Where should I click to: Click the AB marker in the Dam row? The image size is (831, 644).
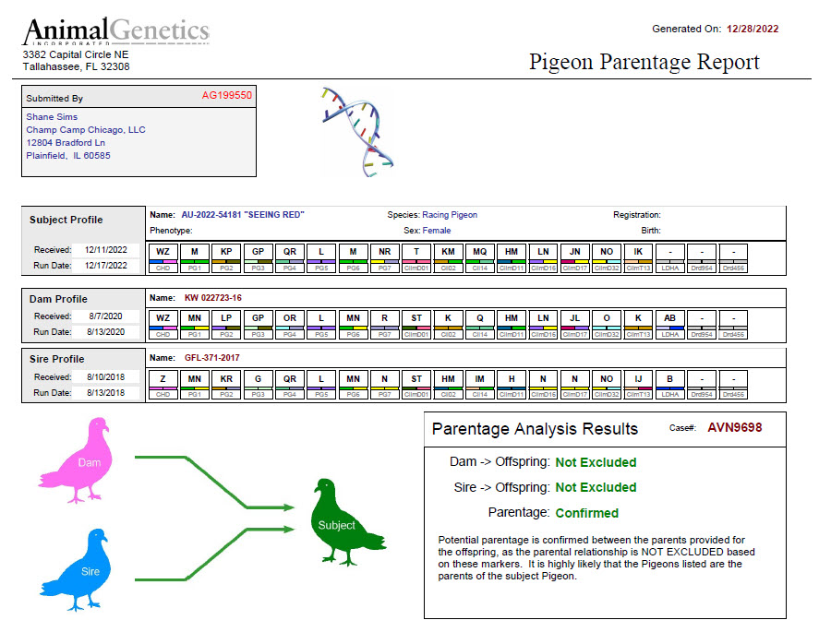click(669, 317)
